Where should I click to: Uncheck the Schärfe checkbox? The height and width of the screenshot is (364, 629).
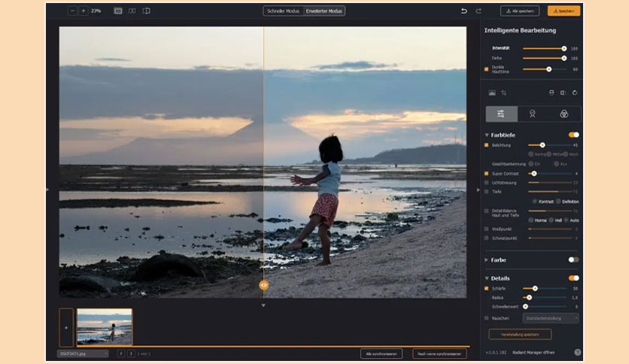click(x=487, y=288)
